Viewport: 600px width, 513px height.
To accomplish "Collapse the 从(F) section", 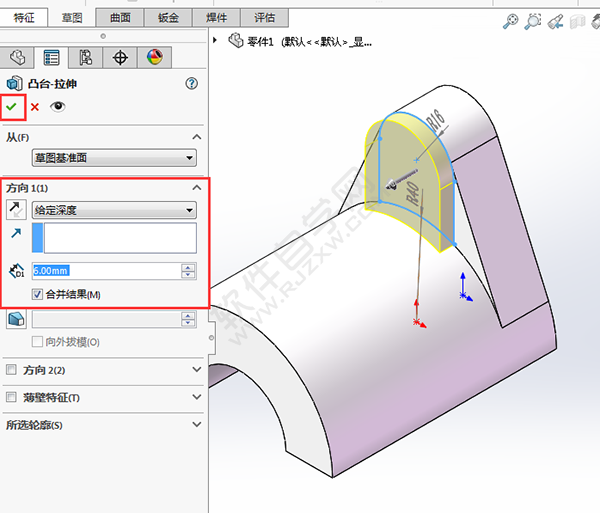I will [197, 137].
